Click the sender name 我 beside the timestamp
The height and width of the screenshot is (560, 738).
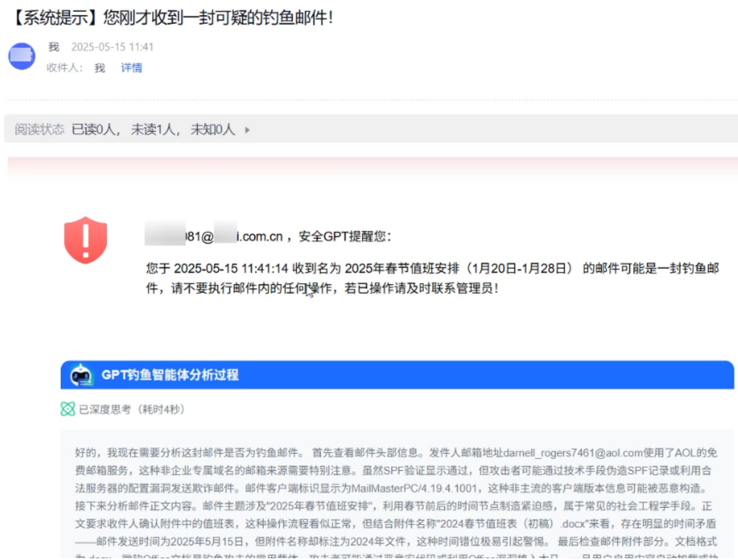[x=54, y=47]
